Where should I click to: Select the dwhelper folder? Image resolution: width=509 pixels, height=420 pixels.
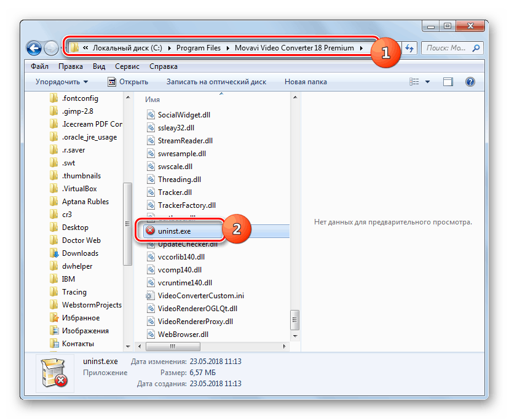click(x=77, y=266)
